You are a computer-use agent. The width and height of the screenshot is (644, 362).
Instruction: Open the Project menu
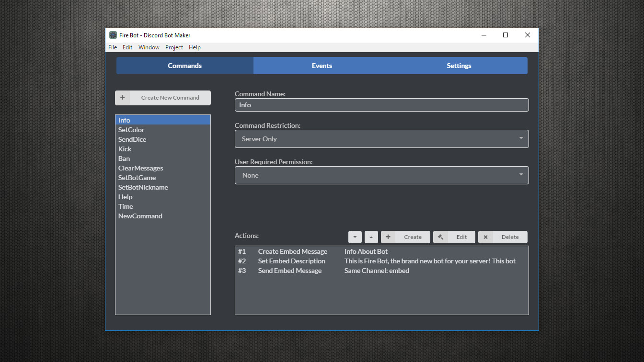click(174, 47)
